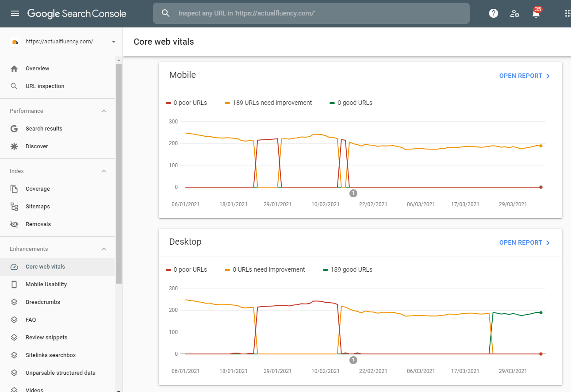This screenshot has width=571, height=392.
Task: Click the Sitemaps tree icon
Action: 14,207
